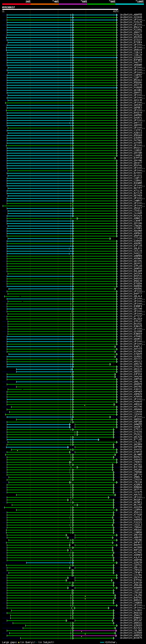146x644 pixels.
Task: Select the hit UniRef100_Q6IQB1
Action: 131,90
